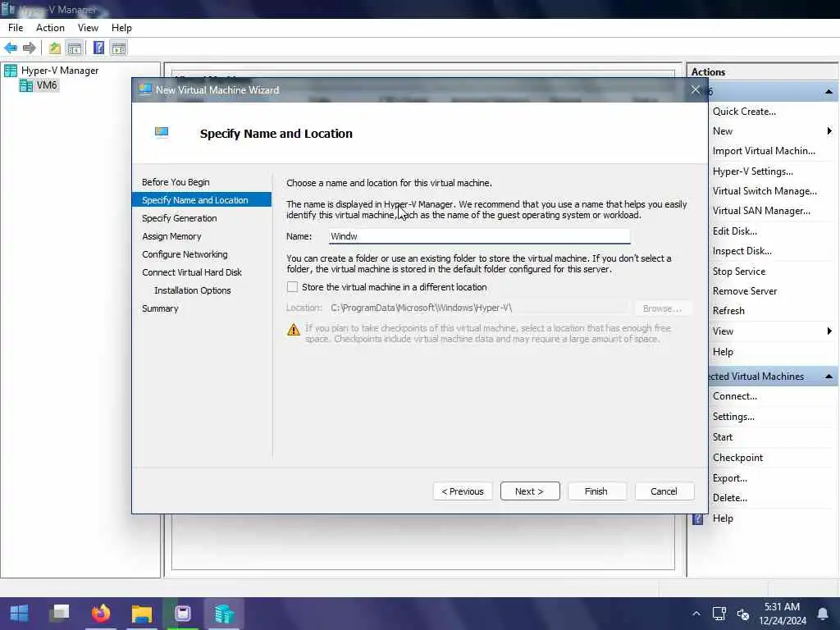This screenshot has width=840, height=630.
Task: Open the Help menu in menu bar
Action: click(x=121, y=28)
